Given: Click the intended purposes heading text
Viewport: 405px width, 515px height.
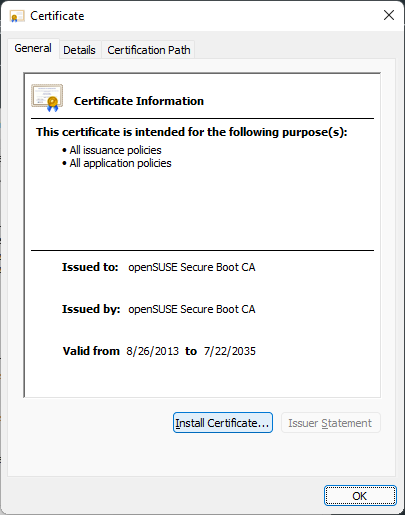Looking at the screenshot, I should (192, 132).
